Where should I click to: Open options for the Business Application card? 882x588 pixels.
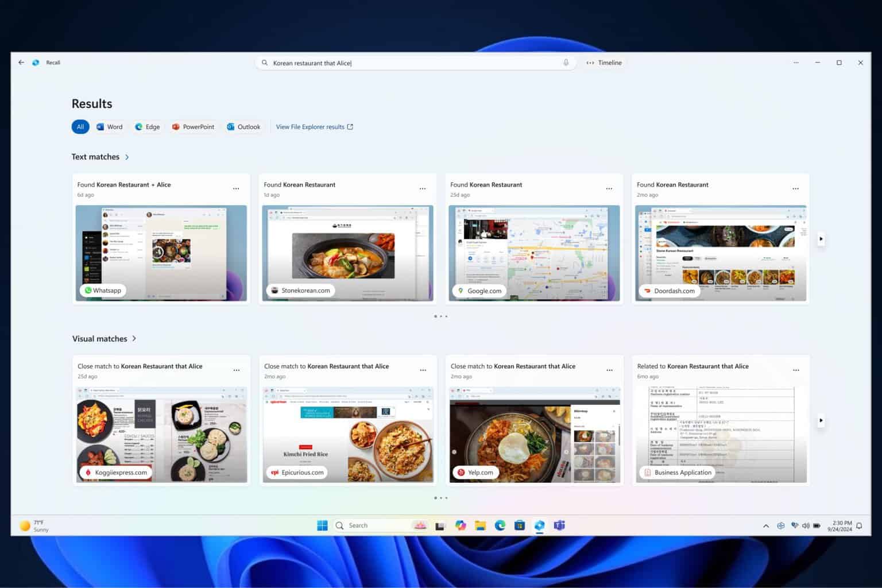click(796, 370)
